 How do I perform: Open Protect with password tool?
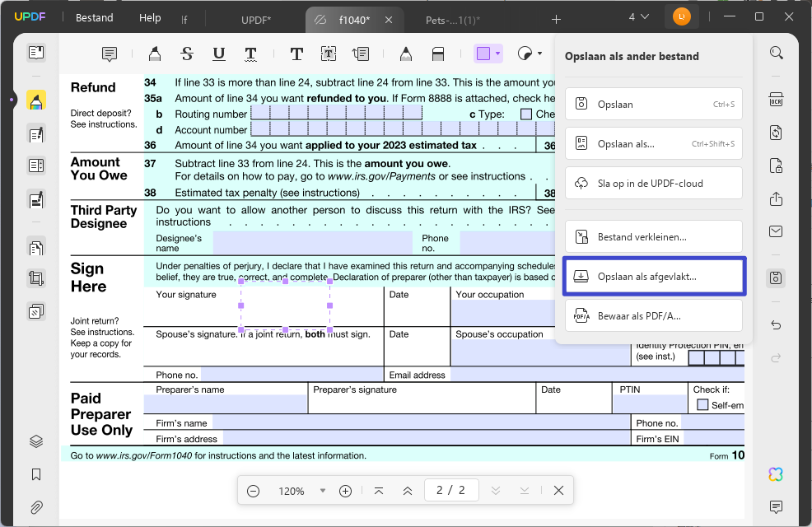click(x=776, y=166)
